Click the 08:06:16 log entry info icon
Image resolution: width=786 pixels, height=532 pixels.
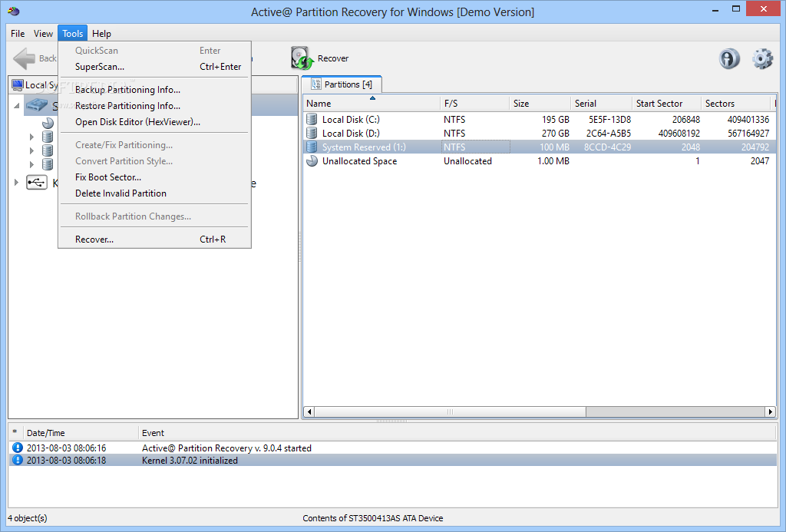pos(18,448)
